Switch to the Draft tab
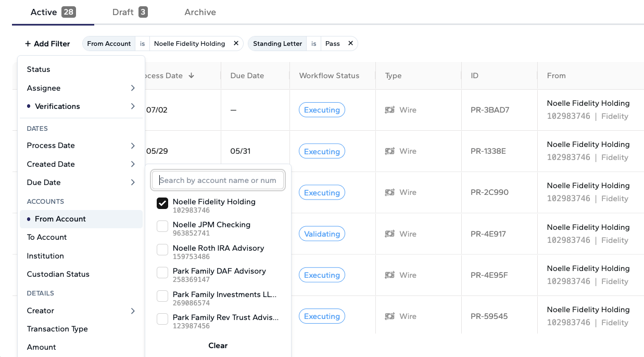Image resolution: width=644 pixels, height=357 pixels. (x=130, y=12)
